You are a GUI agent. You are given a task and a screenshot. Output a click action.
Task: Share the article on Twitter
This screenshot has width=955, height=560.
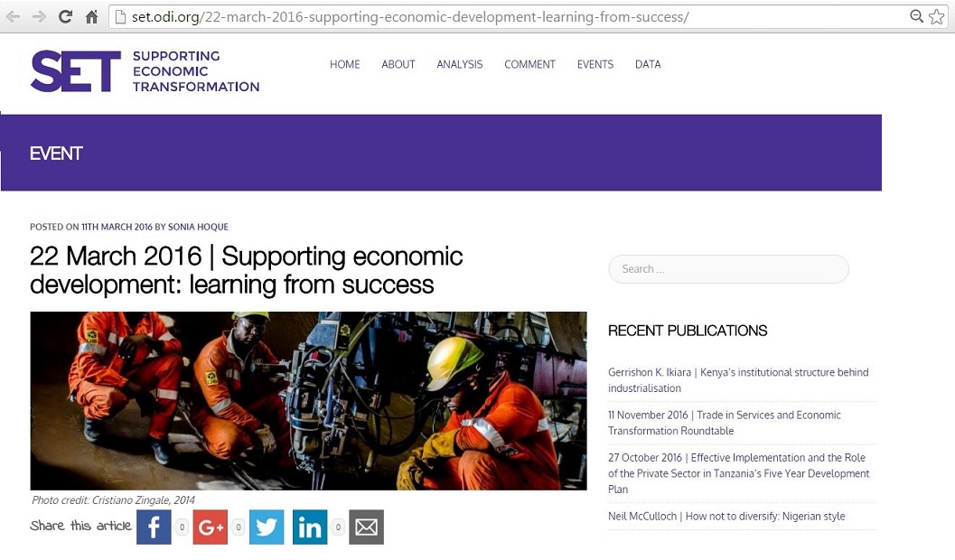click(x=267, y=527)
